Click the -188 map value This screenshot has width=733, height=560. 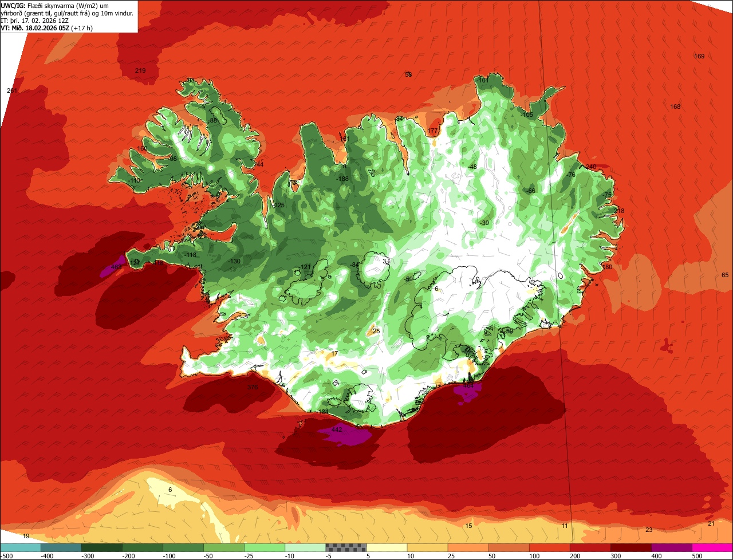(343, 179)
